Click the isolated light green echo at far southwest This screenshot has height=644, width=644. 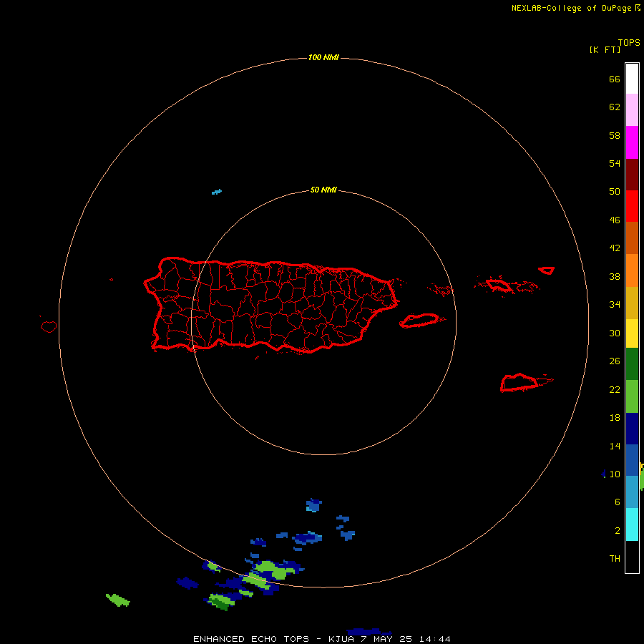pyautogui.click(x=118, y=600)
